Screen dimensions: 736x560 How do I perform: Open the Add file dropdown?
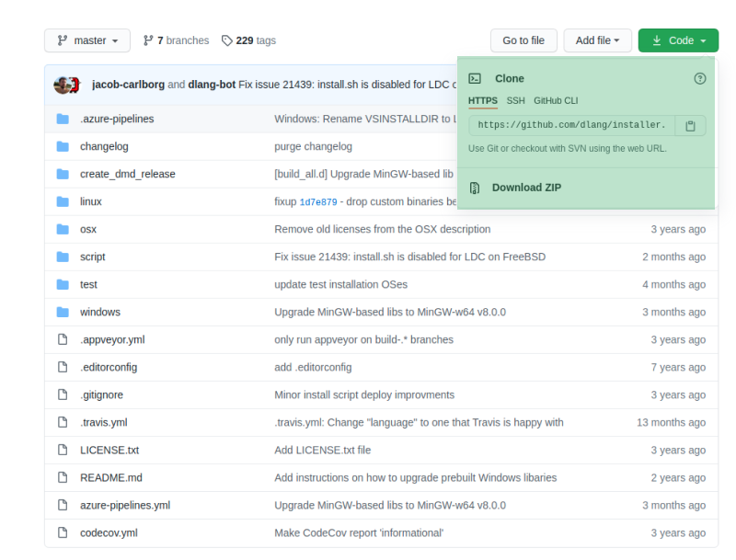598,40
